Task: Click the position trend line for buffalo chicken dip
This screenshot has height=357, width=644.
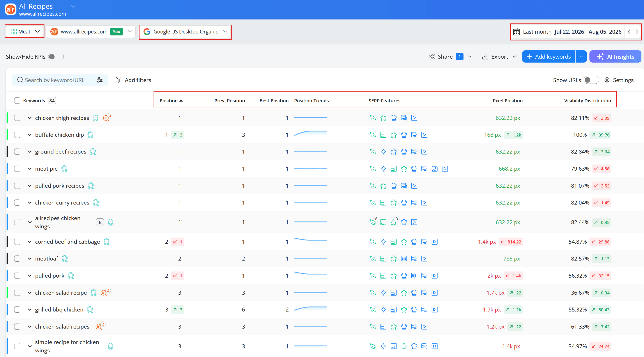Action: pos(310,133)
